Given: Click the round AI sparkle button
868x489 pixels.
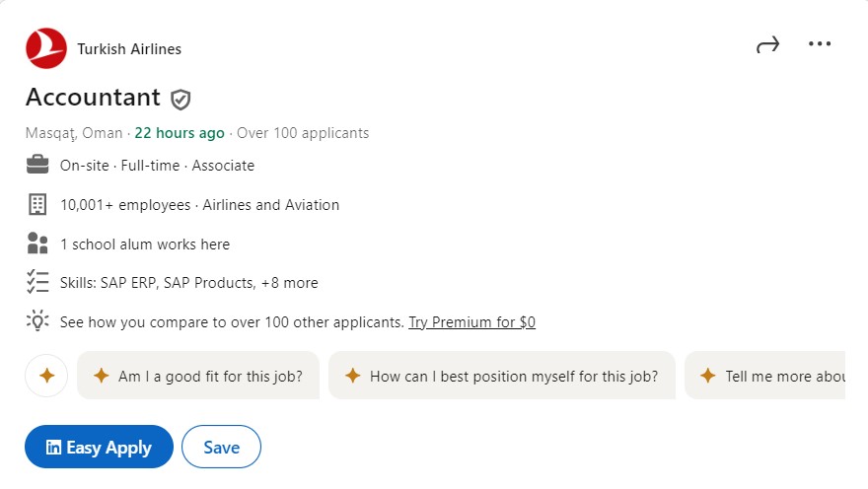Looking at the screenshot, I should click(x=46, y=377).
